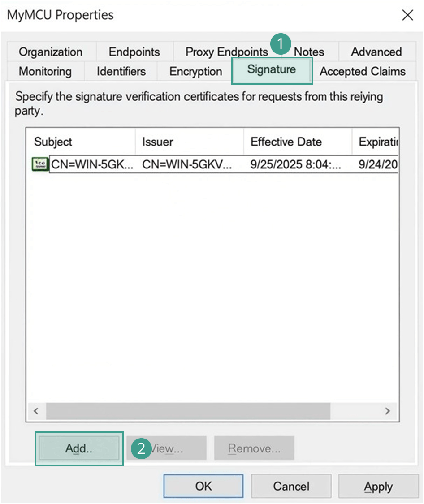The image size is (424, 504).
Task: Switch to the Accepted Claims tab
Action: pos(362,72)
